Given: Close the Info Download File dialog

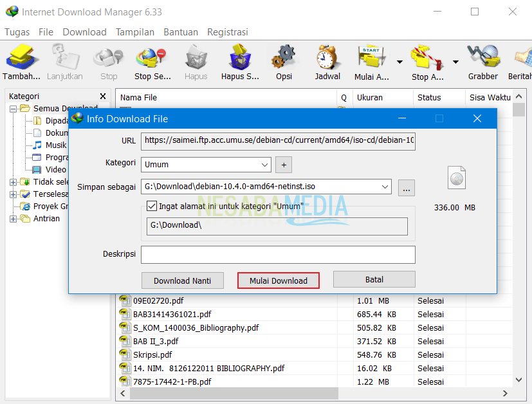Looking at the screenshot, I should click(x=477, y=118).
